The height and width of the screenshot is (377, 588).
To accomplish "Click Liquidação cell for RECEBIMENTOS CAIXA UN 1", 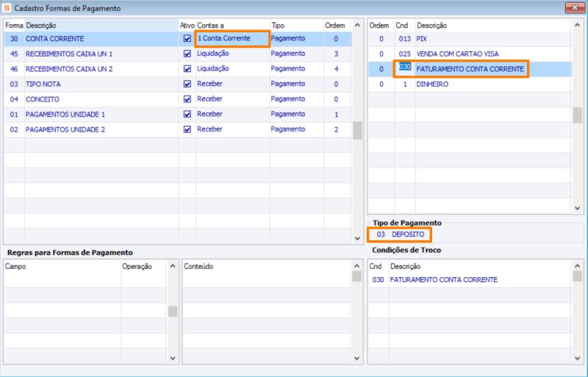I will (x=232, y=54).
